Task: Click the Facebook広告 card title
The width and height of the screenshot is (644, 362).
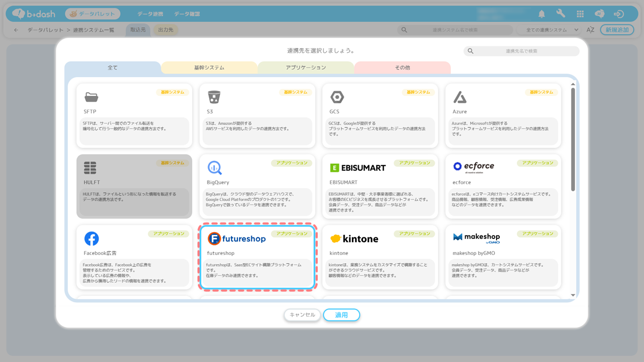Action: 100,253
